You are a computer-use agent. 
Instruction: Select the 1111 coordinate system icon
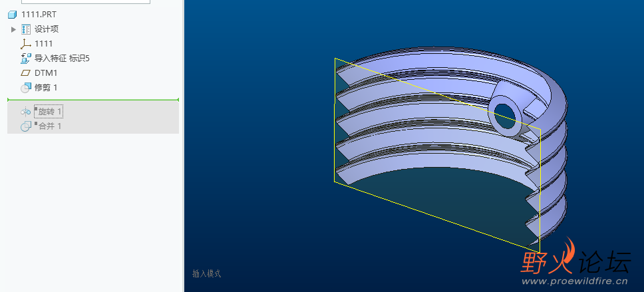(26, 44)
